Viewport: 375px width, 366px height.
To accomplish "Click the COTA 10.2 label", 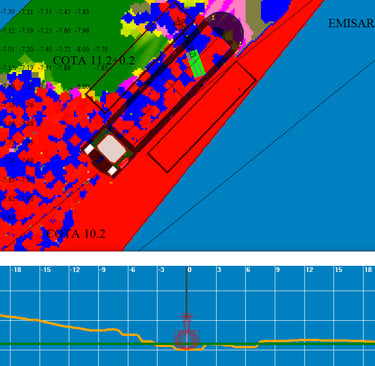I will [x=76, y=234].
